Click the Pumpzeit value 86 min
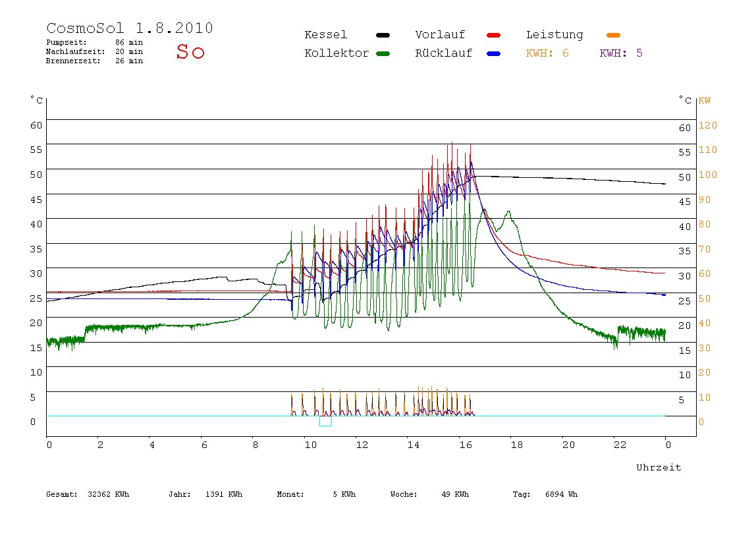Viewport: 756px width, 535px height. click(128, 42)
